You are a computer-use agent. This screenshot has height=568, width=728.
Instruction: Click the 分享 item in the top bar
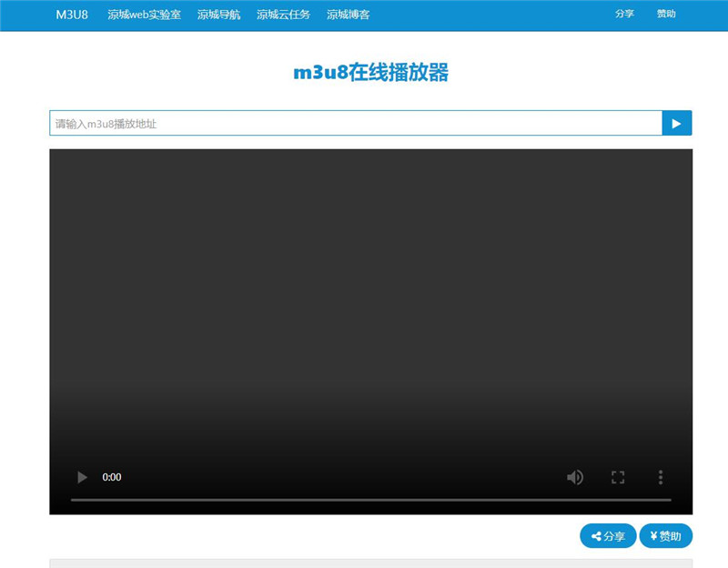click(624, 14)
